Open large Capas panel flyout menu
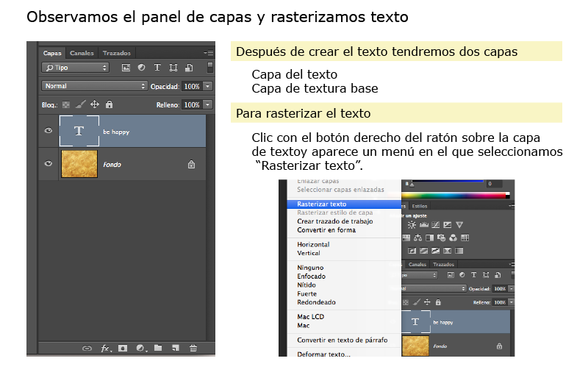The width and height of the screenshot is (588, 375). (x=209, y=53)
